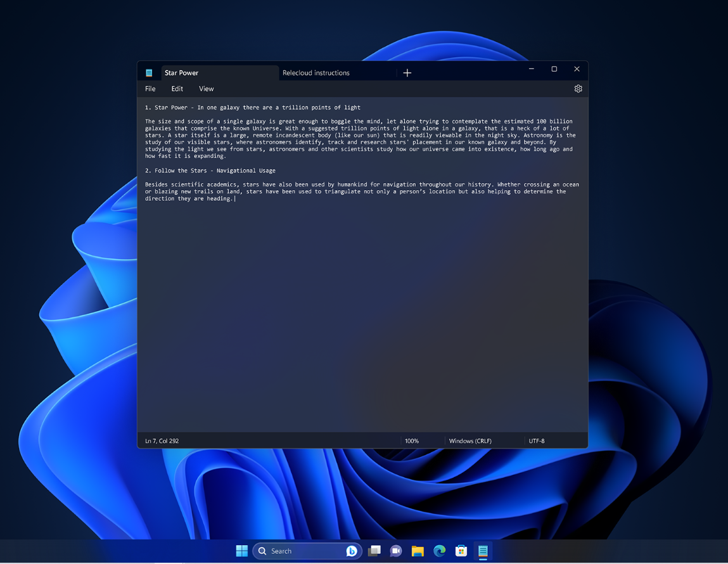
Task: Click the Windows Start button
Action: coord(241,551)
